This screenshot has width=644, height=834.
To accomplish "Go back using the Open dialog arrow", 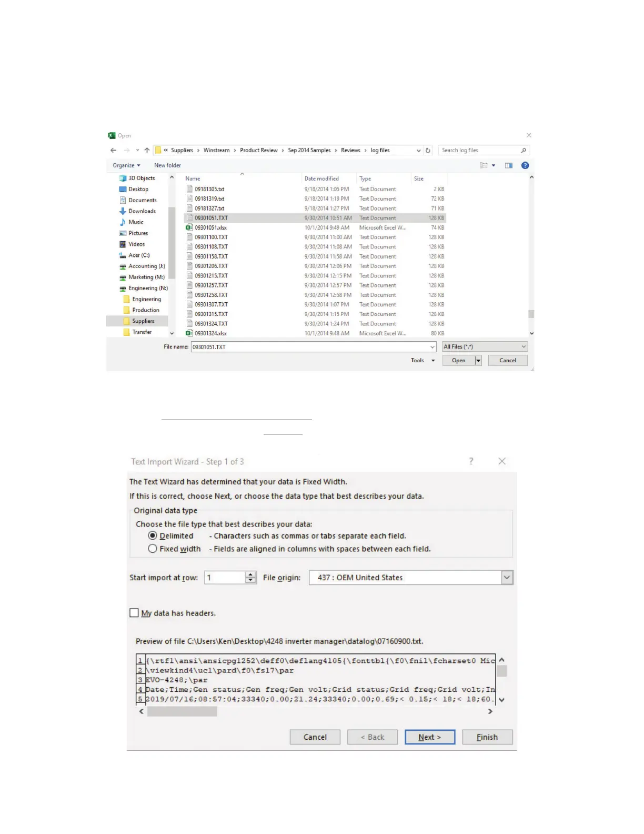I will click(113, 151).
